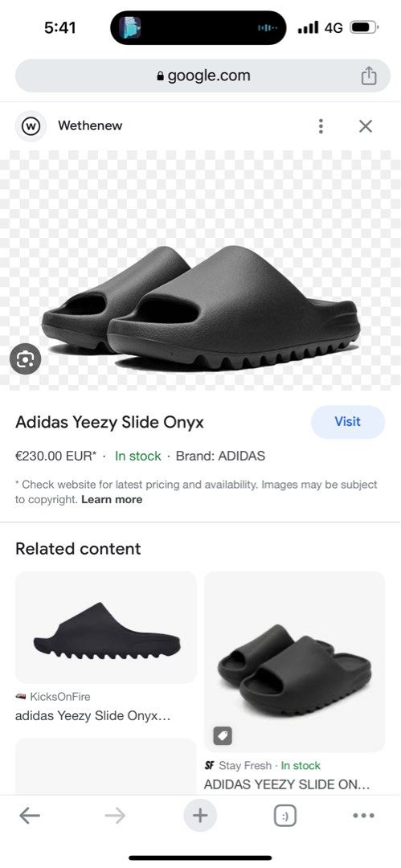Open the KicksOnFire related slide thumbnail
Image resolution: width=401 pixels, height=868 pixels.
(x=106, y=627)
